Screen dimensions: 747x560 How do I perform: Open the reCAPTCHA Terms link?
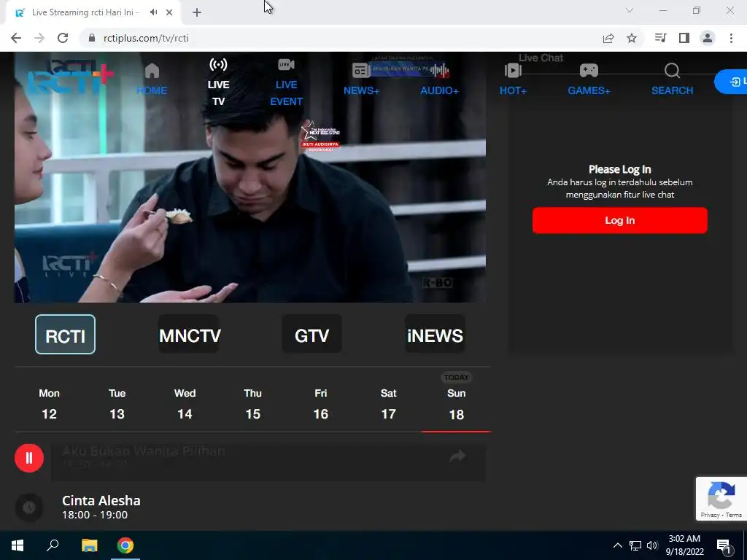point(734,515)
